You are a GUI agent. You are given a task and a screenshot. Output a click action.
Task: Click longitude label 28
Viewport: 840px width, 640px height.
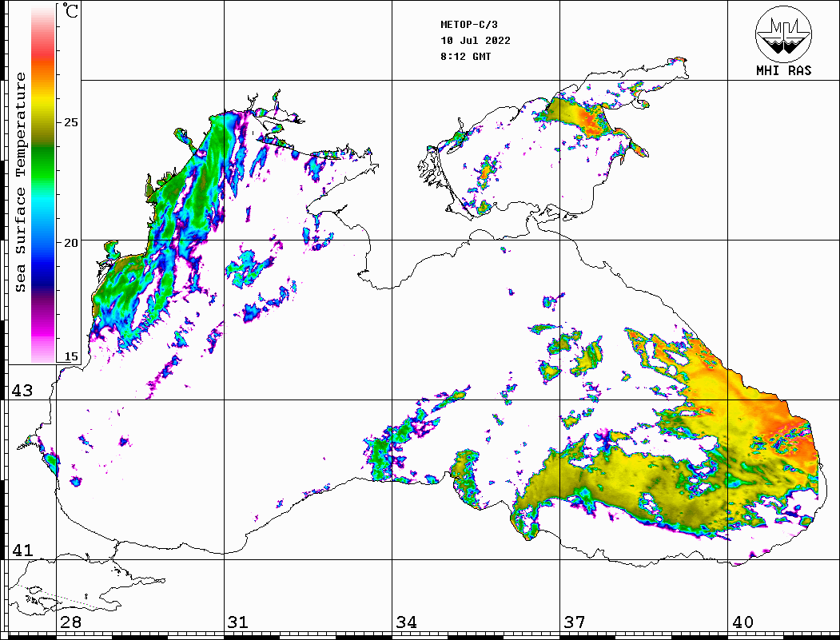[70, 622]
